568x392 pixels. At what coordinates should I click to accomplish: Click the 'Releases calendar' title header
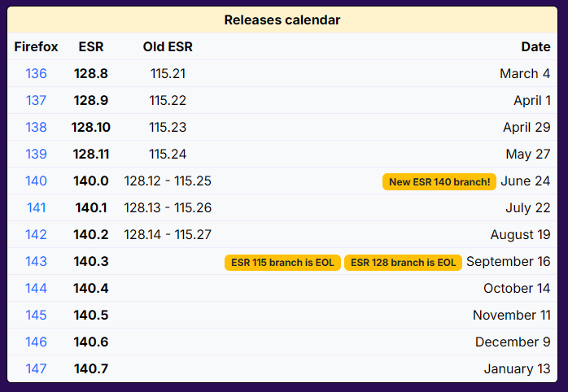click(x=282, y=20)
